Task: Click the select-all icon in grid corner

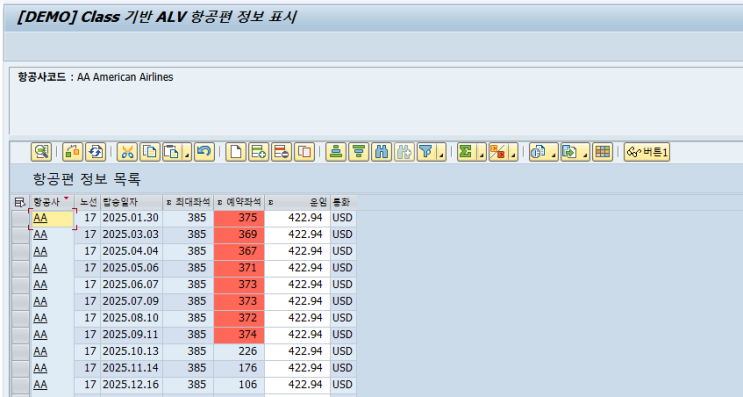Action: 20,202
